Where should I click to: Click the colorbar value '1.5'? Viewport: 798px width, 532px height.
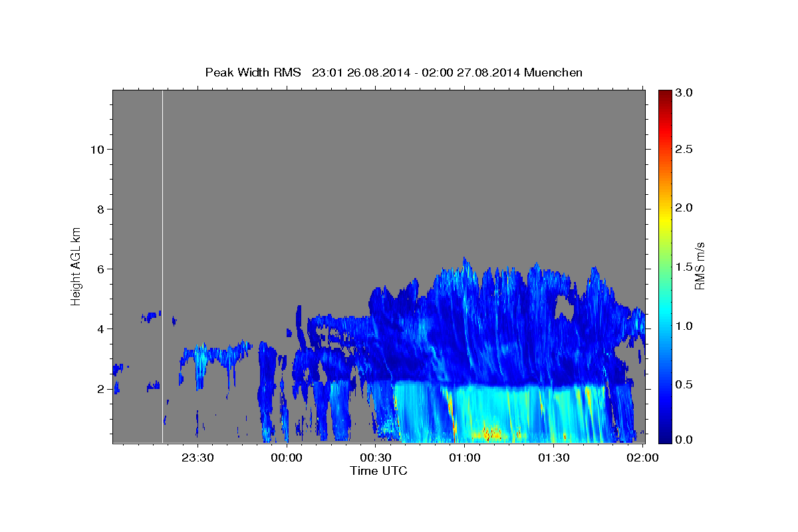(684, 267)
